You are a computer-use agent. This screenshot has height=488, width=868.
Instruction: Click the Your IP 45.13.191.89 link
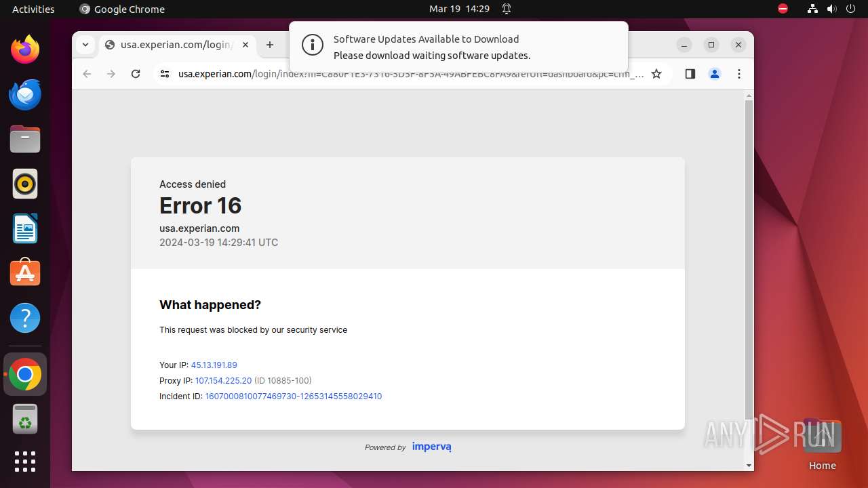(x=214, y=365)
